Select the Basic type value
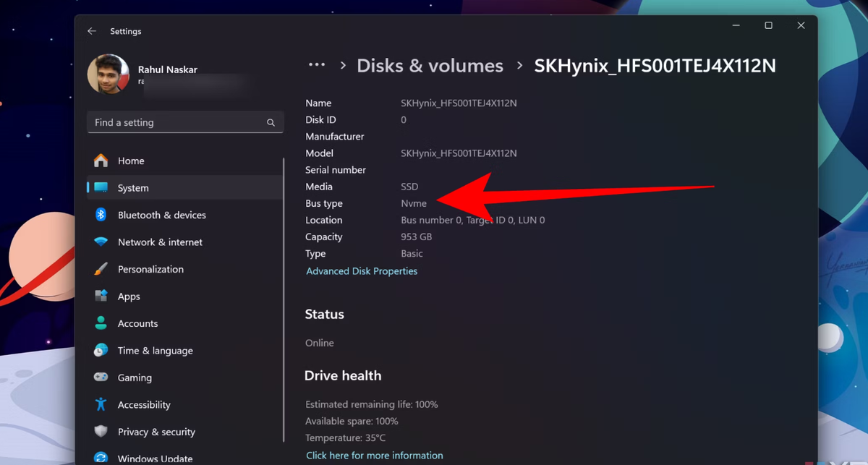Viewport: 868px width, 465px height. click(412, 254)
